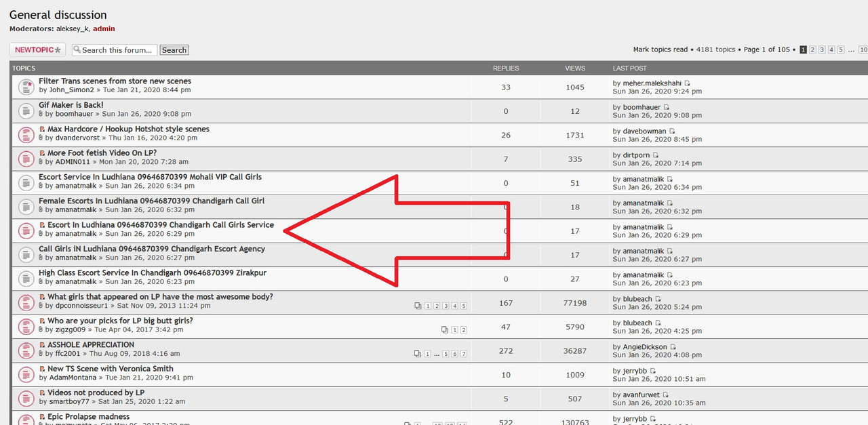Viewport: 868px width, 425px height.
Task: Click the multi-page icon in ffc2001's topic row
Action: 418,354
